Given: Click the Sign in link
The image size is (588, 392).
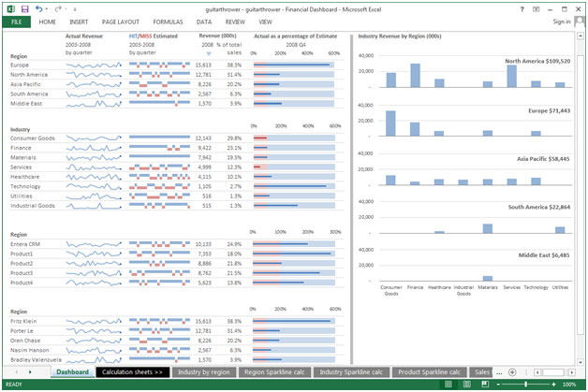Looking at the screenshot, I should (562, 22).
